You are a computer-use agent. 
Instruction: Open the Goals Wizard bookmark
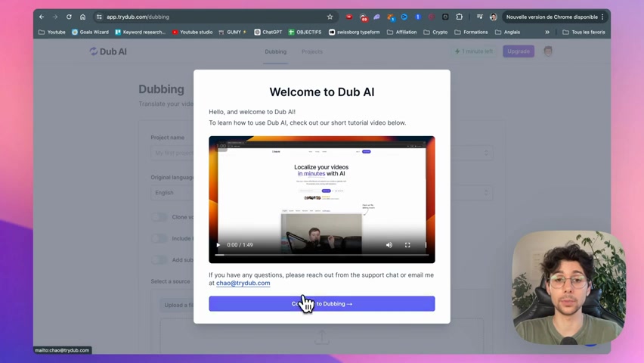[90, 32]
